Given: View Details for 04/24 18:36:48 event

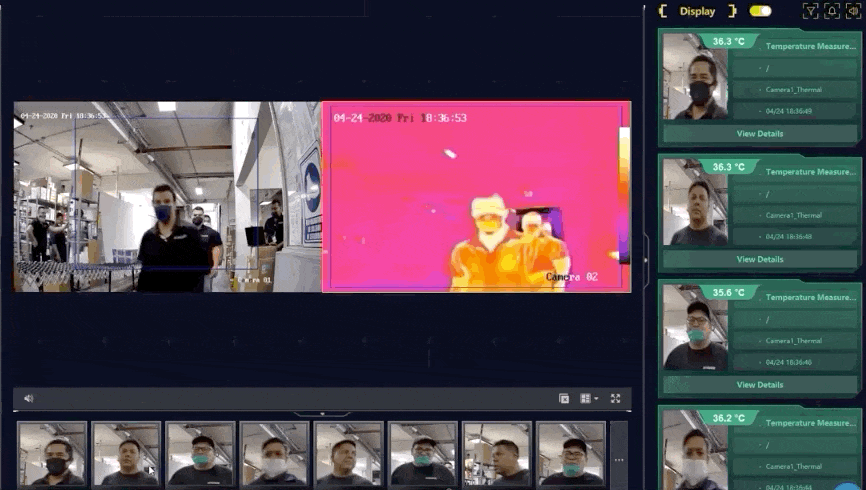Looking at the screenshot, I should click(x=759, y=259).
